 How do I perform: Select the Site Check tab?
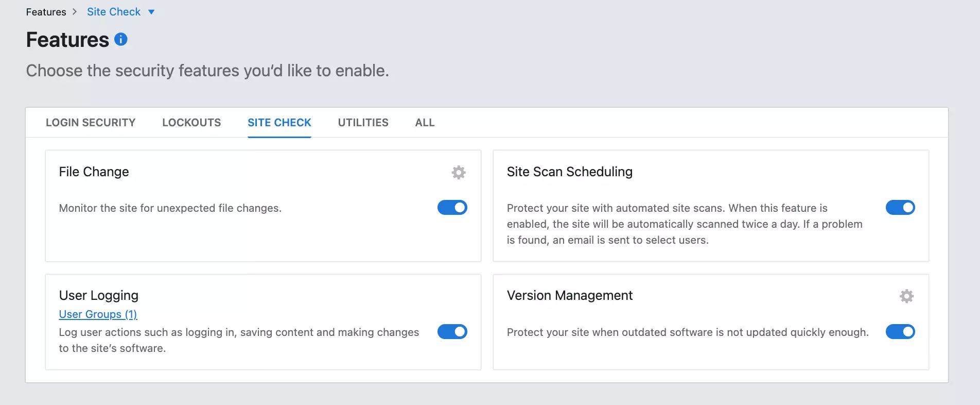tap(279, 123)
